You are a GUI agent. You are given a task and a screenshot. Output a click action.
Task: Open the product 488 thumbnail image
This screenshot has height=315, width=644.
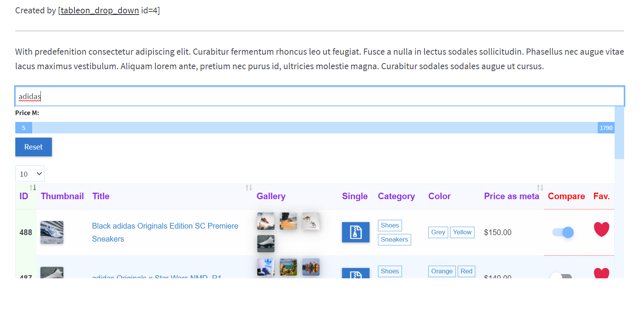click(52, 232)
